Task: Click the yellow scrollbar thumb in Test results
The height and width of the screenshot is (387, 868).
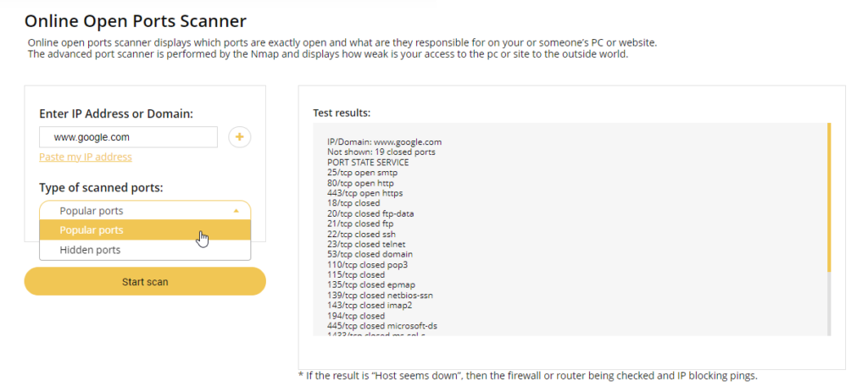Action: coord(829,197)
